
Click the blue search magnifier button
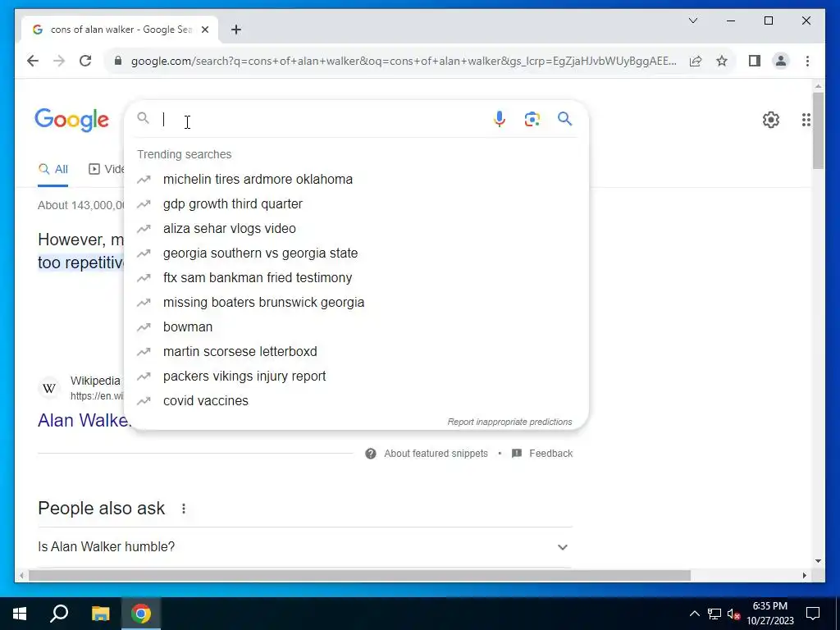point(564,119)
